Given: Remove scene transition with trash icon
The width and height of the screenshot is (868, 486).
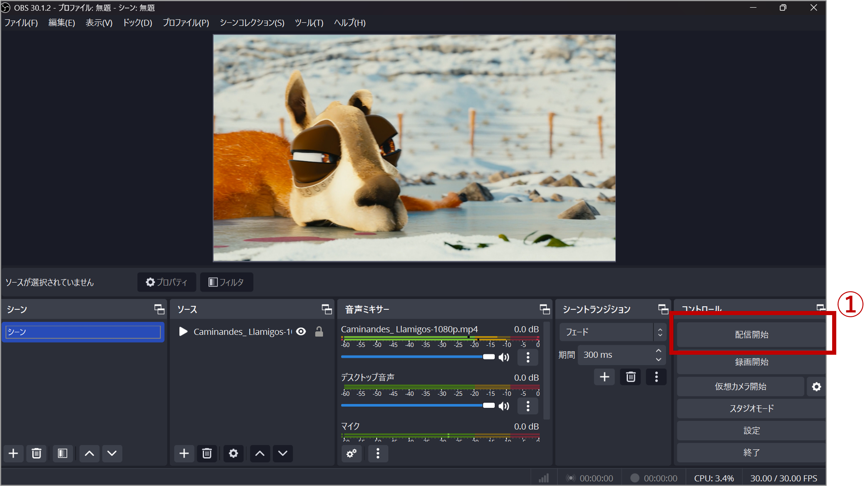Looking at the screenshot, I should pyautogui.click(x=630, y=377).
